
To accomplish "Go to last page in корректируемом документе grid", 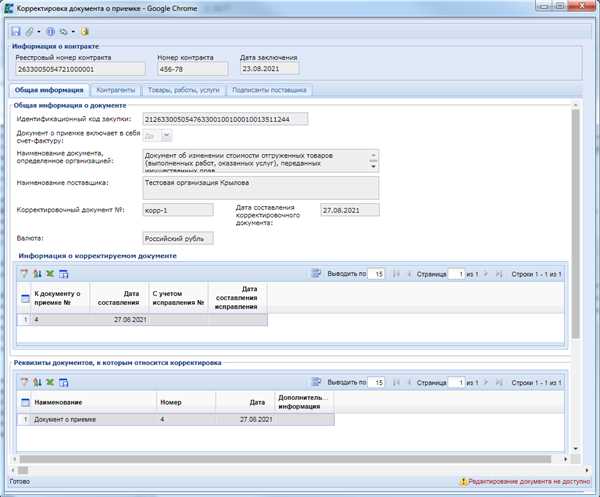I will 499,274.
